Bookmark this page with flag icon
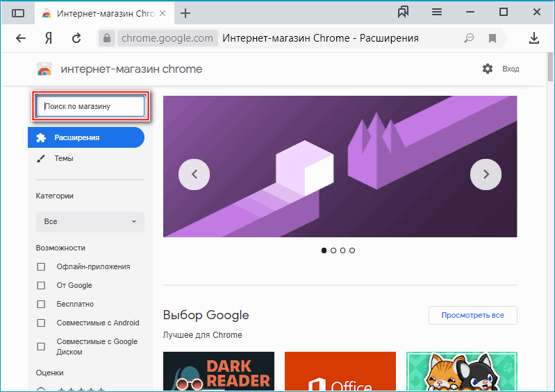This screenshot has width=555, height=392. tap(492, 38)
